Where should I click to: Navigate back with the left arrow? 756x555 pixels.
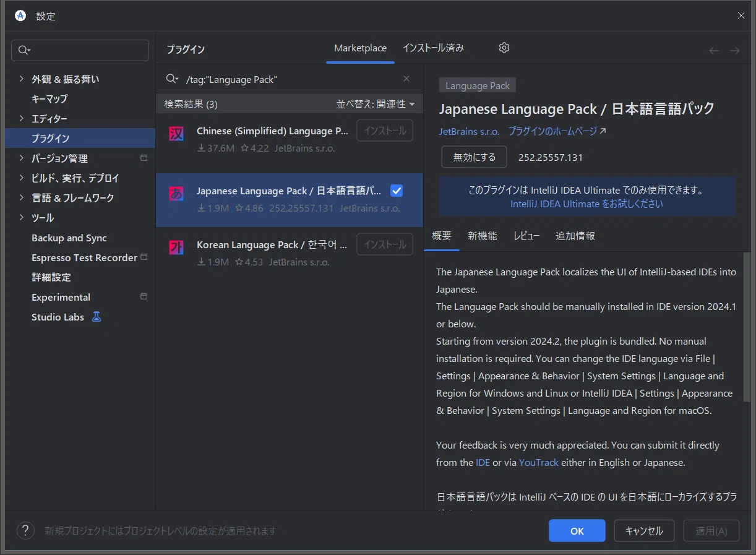click(x=714, y=51)
